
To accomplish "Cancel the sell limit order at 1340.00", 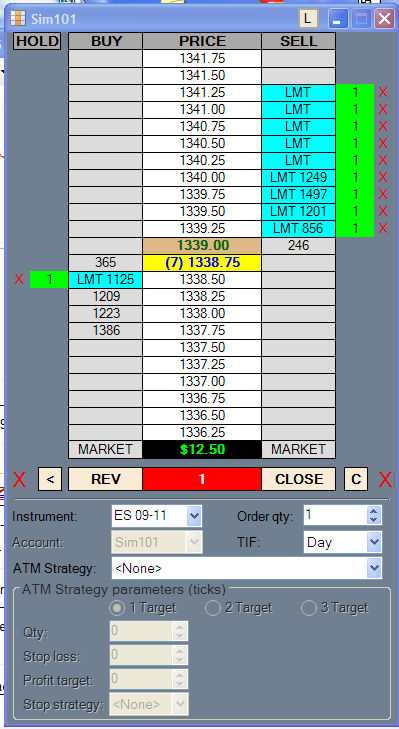I will click(383, 177).
